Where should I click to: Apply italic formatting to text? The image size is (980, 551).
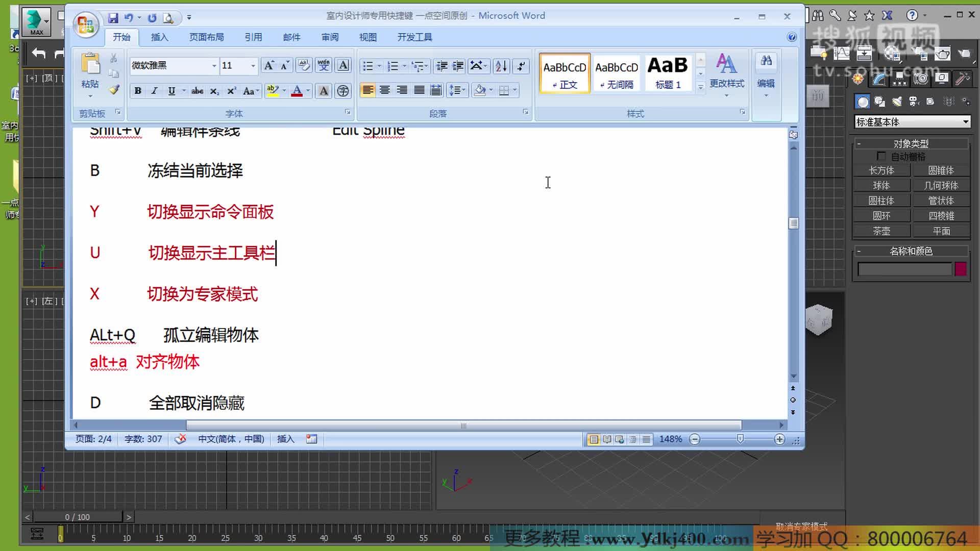pyautogui.click(x=154, y=91)
